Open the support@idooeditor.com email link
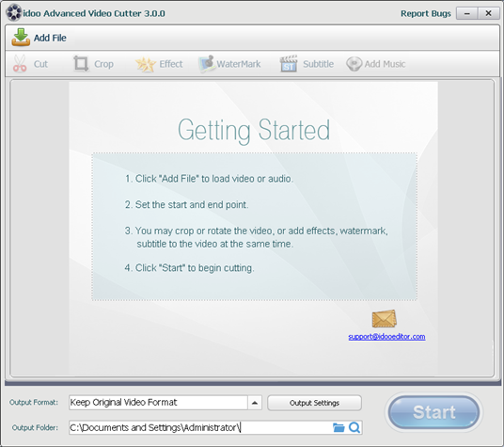 tap(386, 337)
